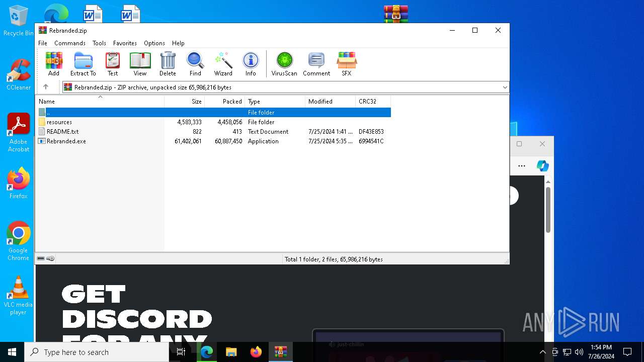Run the Test archive tool

pyautogui.click(x=113, y=64)
